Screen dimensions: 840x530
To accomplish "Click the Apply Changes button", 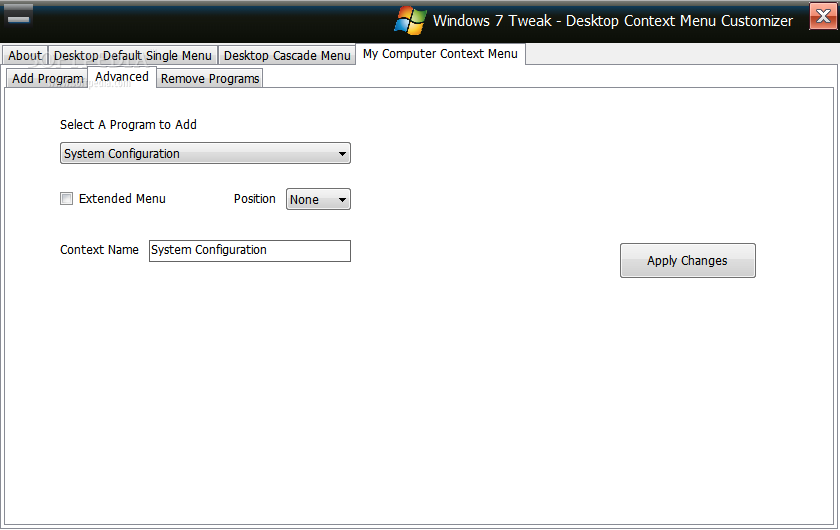I will (688, 260).
